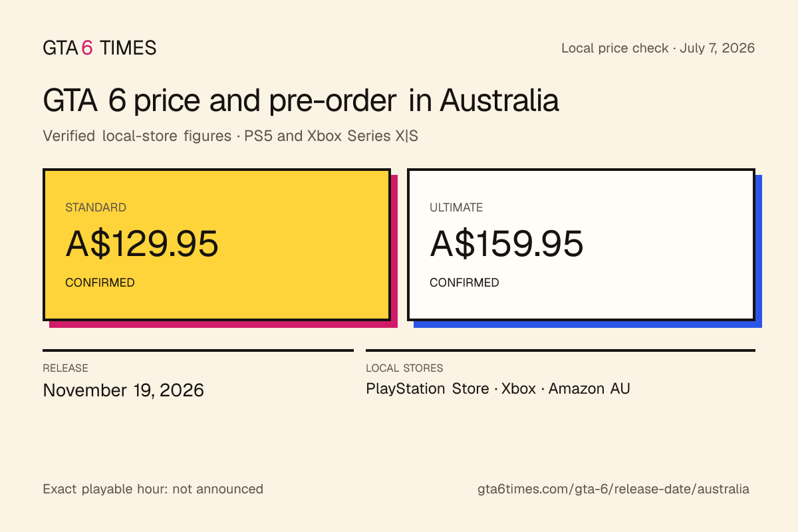Click the Xbox local store entry
The image size is (798, 532).
519,388
